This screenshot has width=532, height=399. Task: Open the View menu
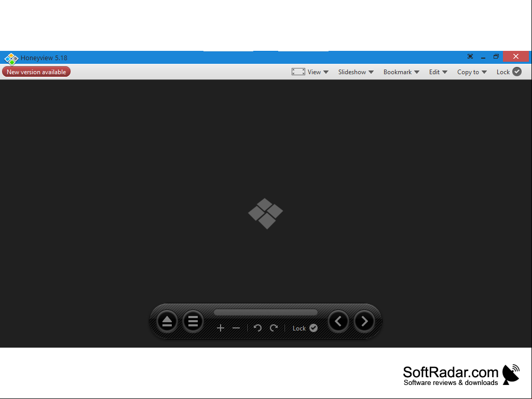coord(314,72)
